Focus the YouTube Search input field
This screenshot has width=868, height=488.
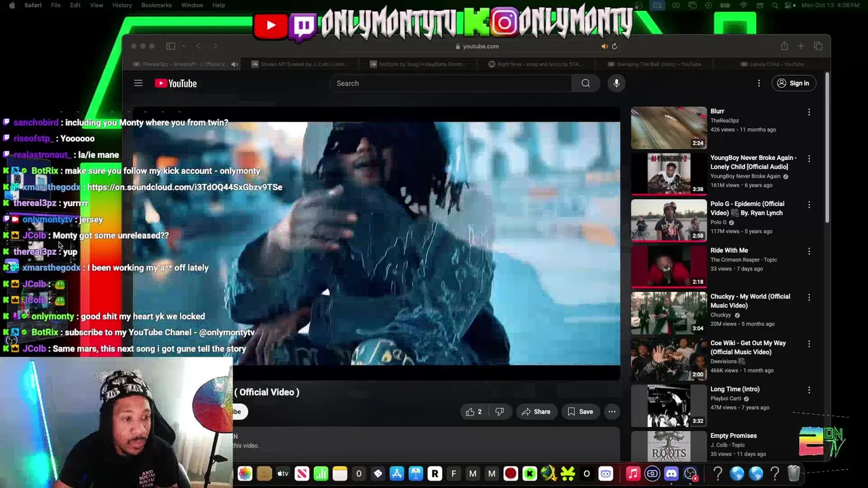(450, 83)
